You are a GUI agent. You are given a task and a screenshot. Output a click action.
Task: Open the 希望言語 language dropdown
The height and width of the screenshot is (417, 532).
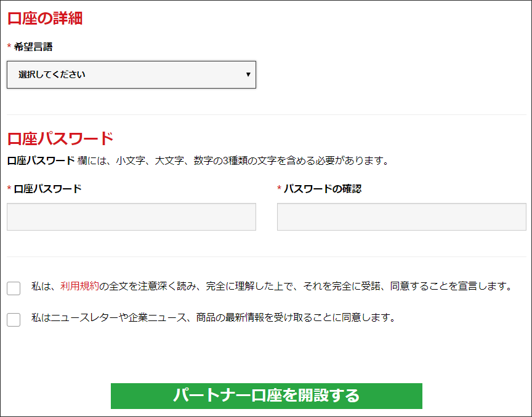pos(131,74)
